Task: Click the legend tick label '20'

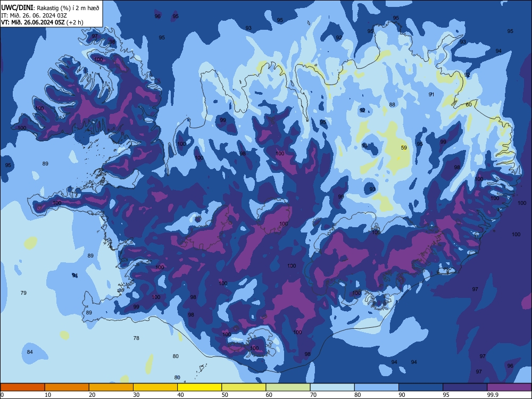Action: click(92, 395)
